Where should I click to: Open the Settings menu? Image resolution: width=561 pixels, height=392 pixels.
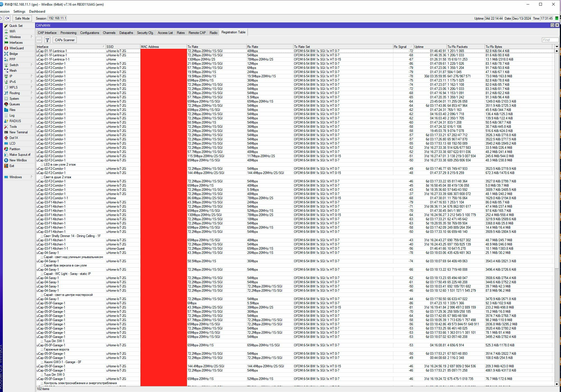tap(19, 11)
